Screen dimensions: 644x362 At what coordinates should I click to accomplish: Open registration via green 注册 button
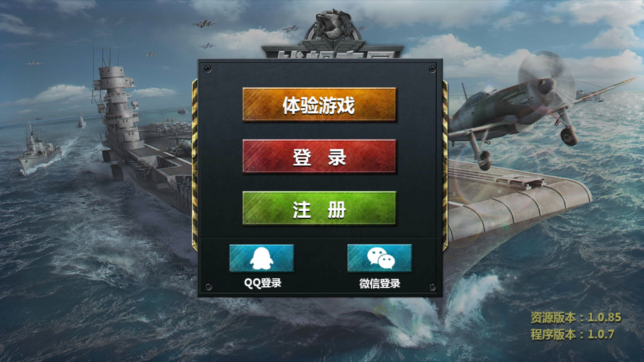pos(319,208)
